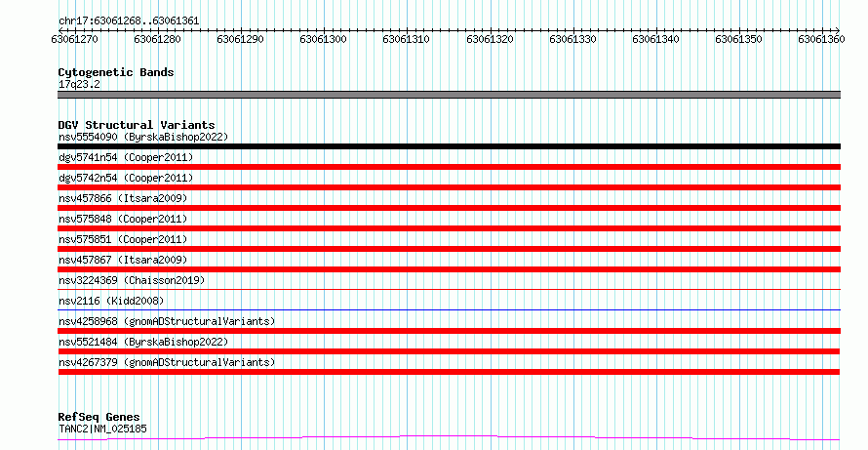Select the red nsv5521484 variant bar

[449, 351]
